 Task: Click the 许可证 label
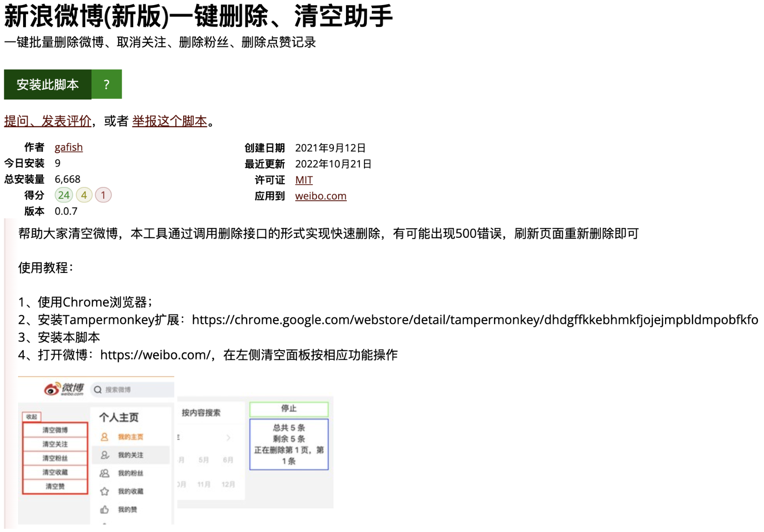point(270,180)
